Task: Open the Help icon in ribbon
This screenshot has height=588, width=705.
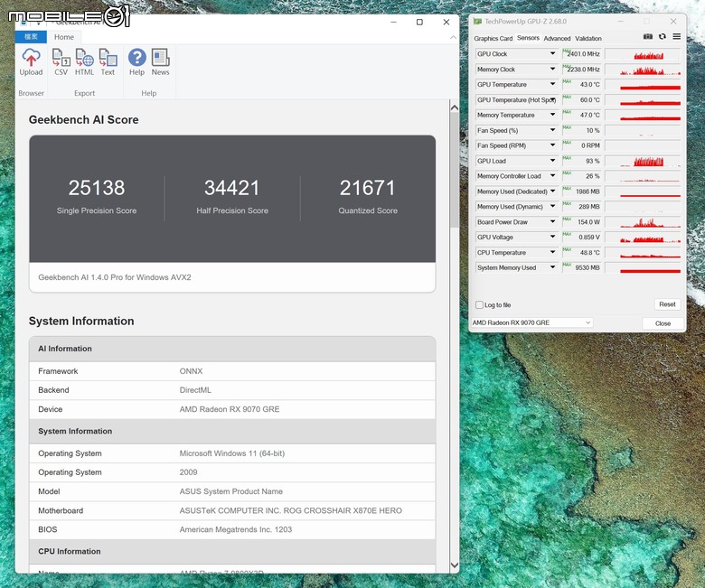Action: [137, 62]
